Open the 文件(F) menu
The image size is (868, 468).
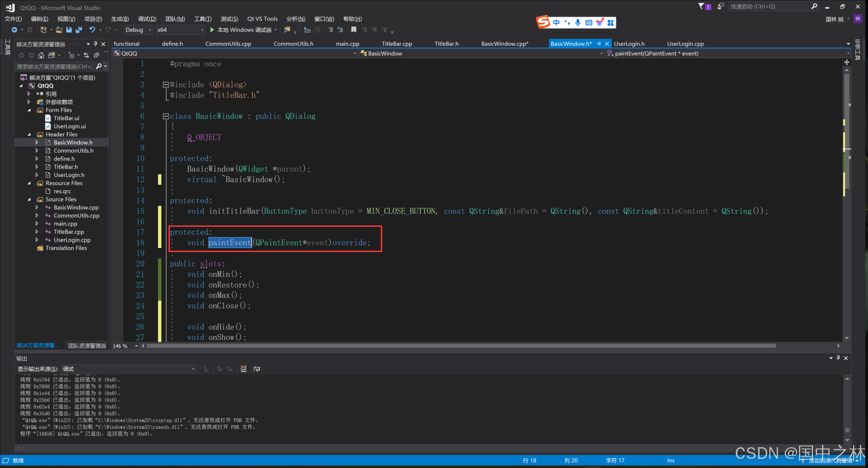click(13, 19)
